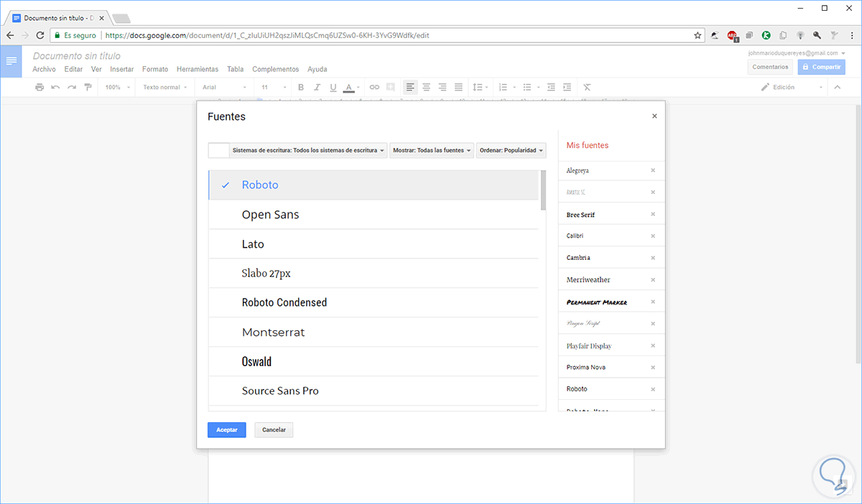Close the Fuentes dialog with the X
Screen dimensions: 862x504
point(654,116)
